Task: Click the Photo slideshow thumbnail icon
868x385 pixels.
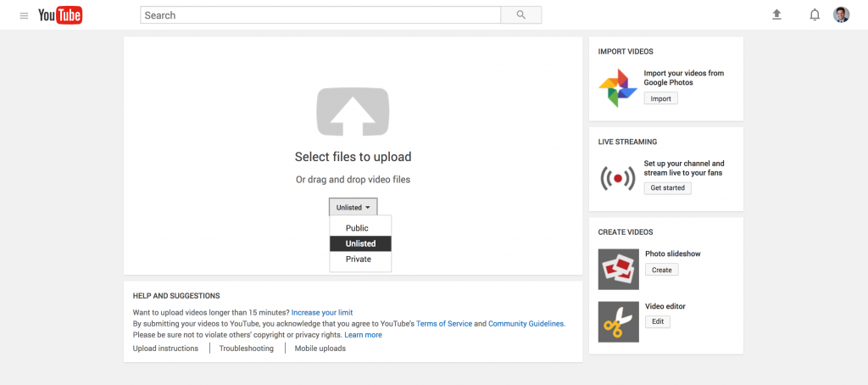Action: point(618,269)
